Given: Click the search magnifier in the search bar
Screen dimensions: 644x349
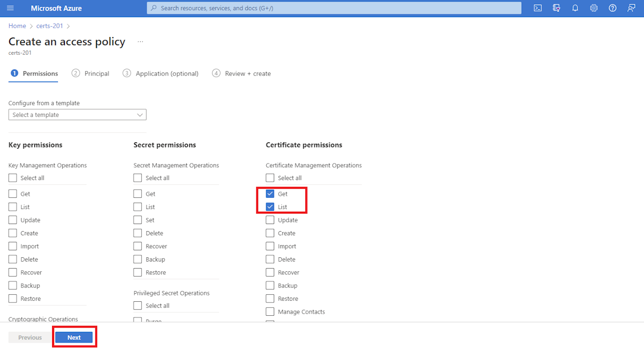Looking at the screenshot, I should click(154, 8).
